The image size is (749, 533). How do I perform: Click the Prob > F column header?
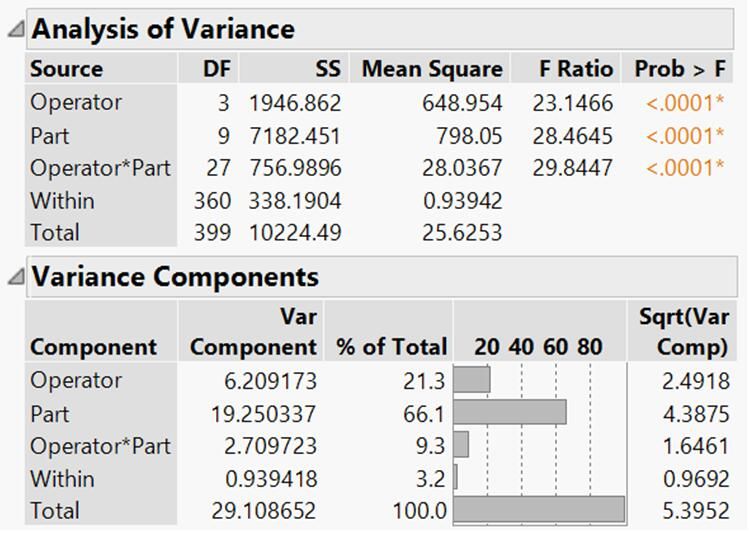point(677,68)
